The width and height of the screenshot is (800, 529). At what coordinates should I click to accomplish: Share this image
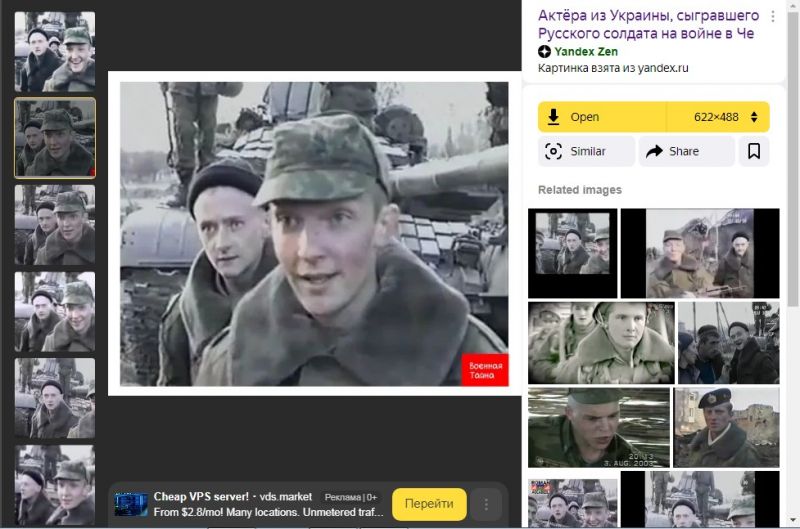[x=687, y=152]
